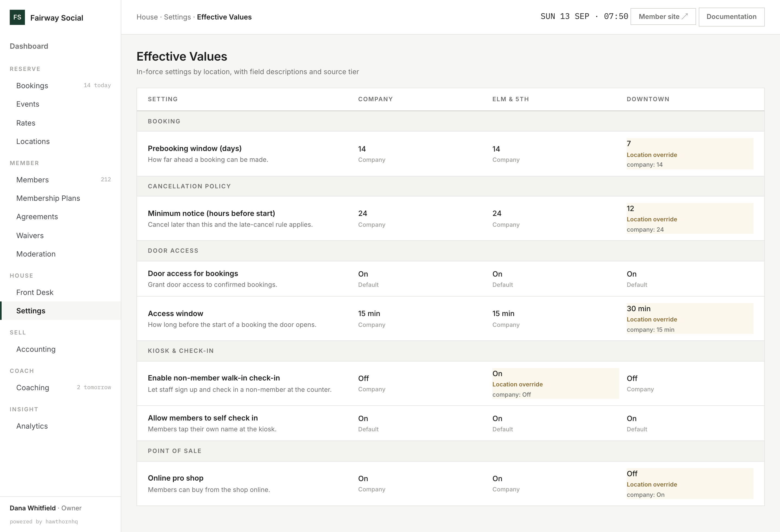Click the Downtown column header
This screenshot has height=532, width=780.
(x=648, y=99)
